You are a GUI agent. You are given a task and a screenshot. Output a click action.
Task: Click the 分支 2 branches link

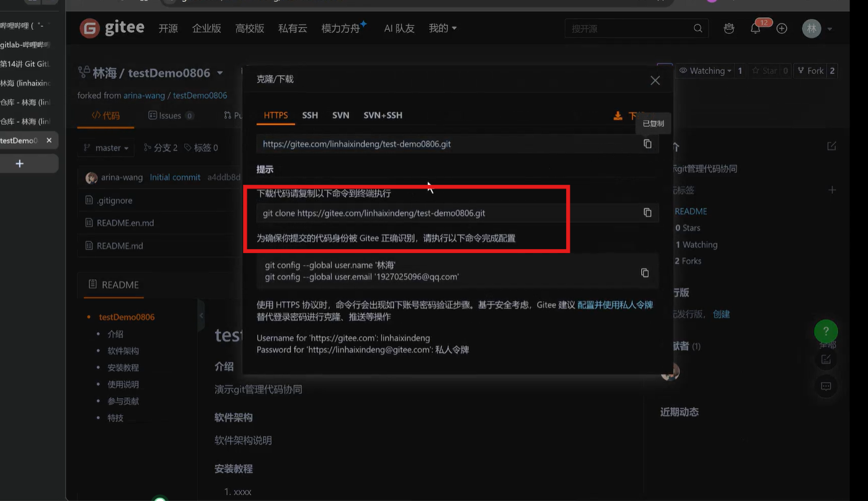(161, 148)
